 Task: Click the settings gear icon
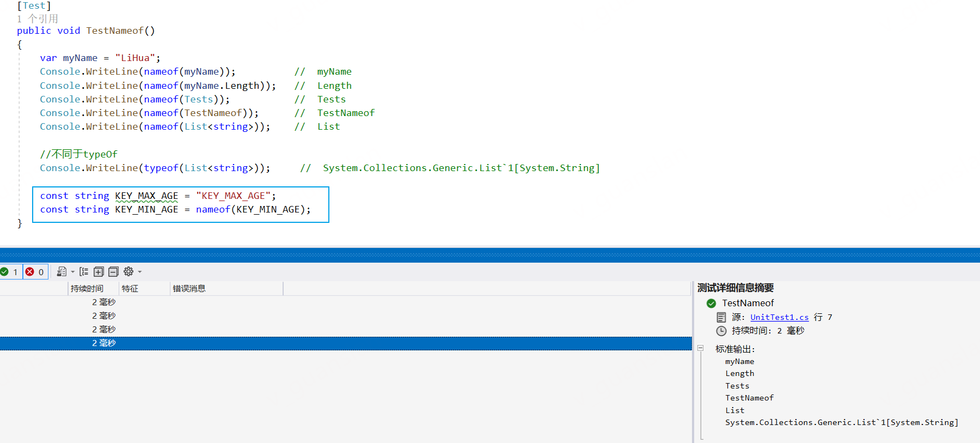click(x=128, y=272)
